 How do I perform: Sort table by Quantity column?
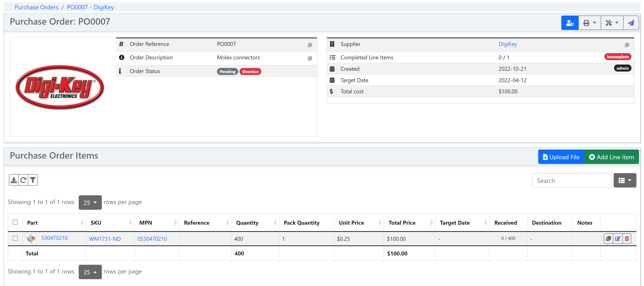pyautogui.click(x=255, y=222)
